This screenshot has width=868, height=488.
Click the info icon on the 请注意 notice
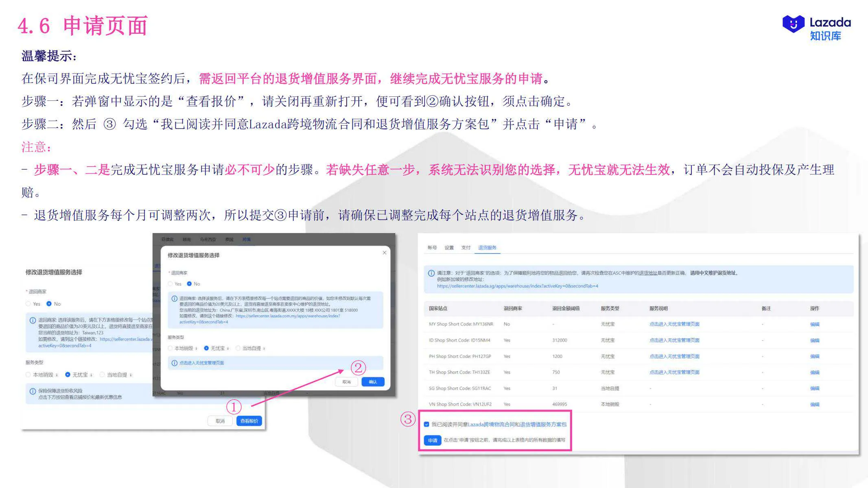[x=431, y=273]
